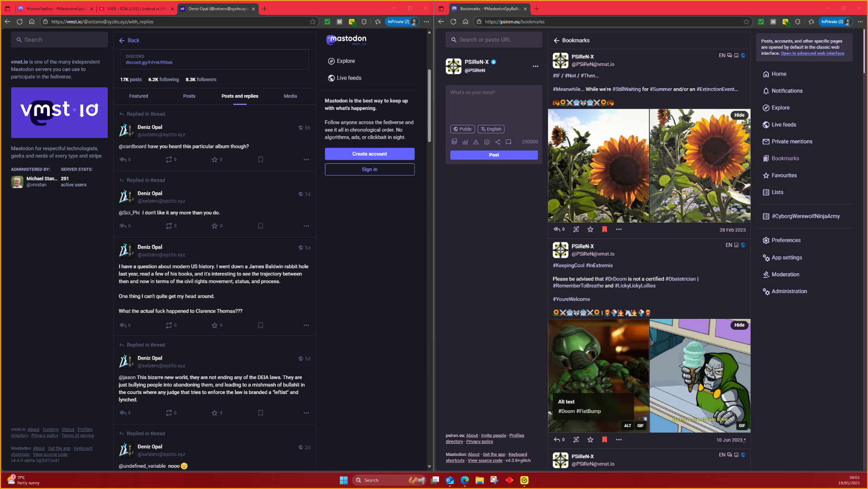Open Favourites in the psiren.eu sidebar
The width and height of the screenshot is (868, 489).
[x=780, y=176]
